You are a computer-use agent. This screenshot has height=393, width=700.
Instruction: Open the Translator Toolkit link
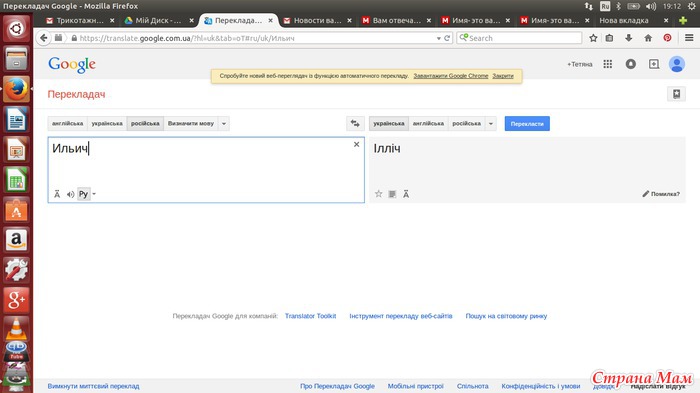(x=311, y=316)
